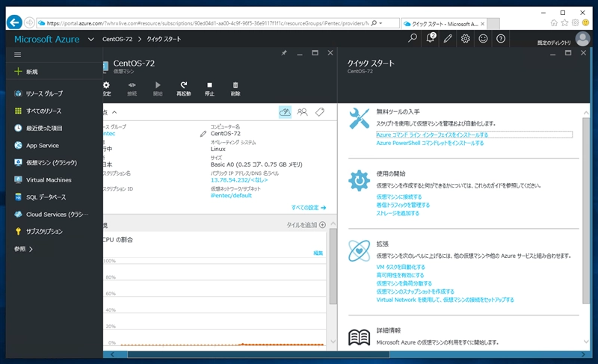Viewport: 598px width, 364px height.
Task: Toggle the hamburger sidebar menu
Action: pos(17,55)
